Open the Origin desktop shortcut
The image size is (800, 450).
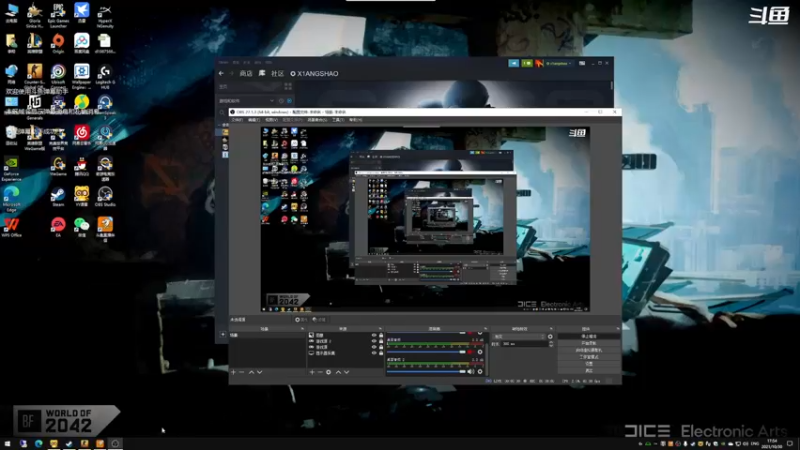tap(58, 43)
